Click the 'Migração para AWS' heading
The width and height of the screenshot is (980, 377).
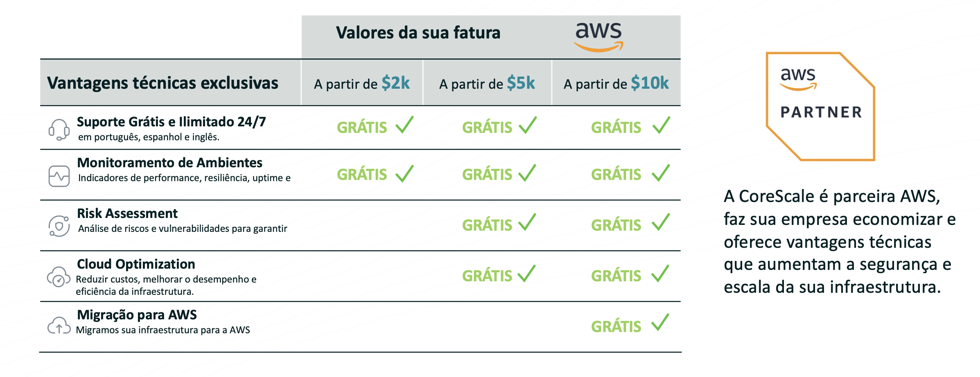pos(137,315)
